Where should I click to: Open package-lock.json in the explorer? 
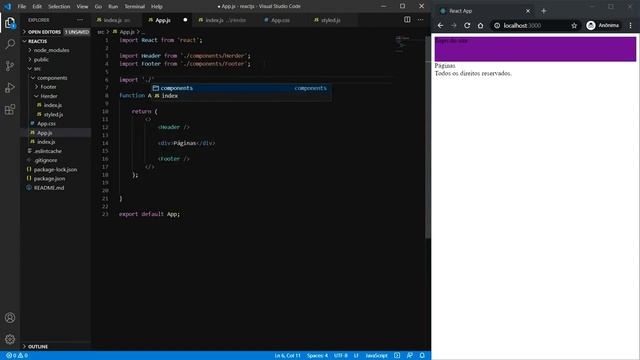pyautogui.click(x=55, y=169)
